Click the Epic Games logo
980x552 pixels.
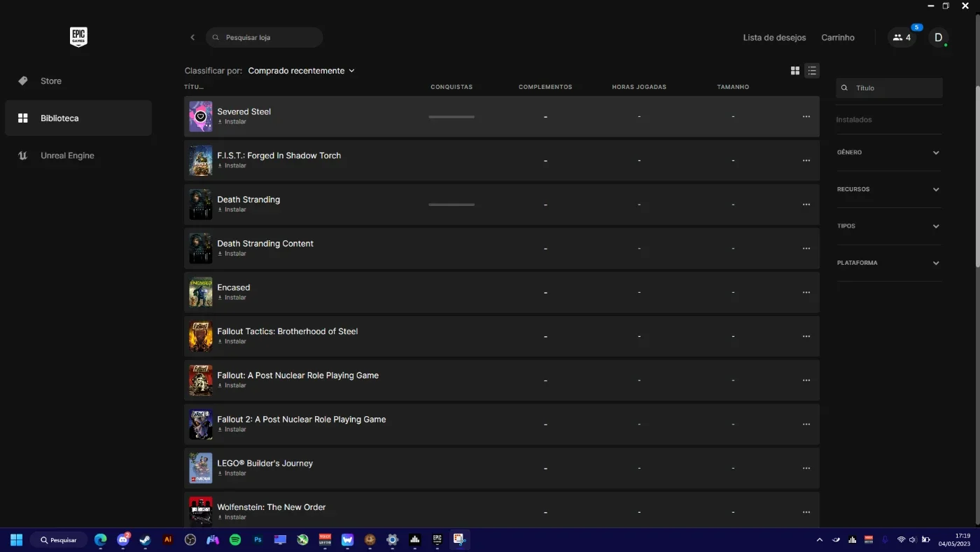(78, 37)
